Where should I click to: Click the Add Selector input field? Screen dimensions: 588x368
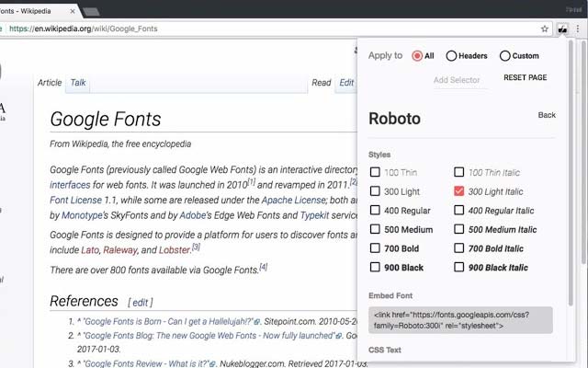coord(457,81)
